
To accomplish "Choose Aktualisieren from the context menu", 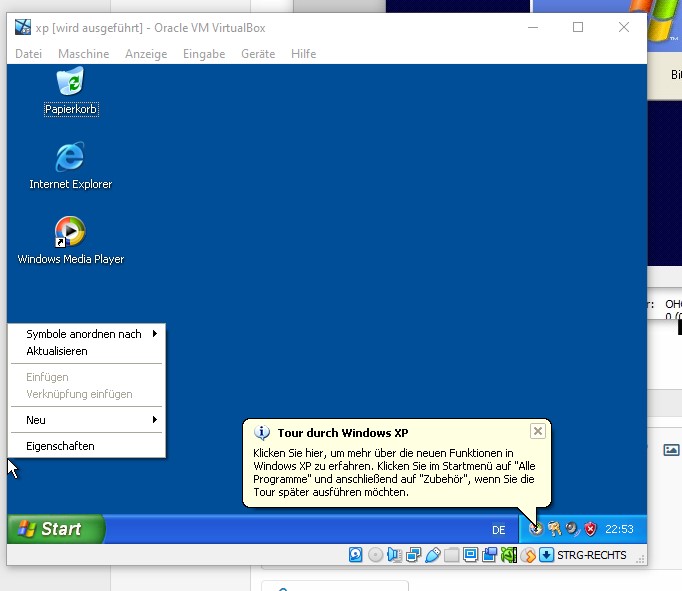I will pyautogui.click(x=87, y=351).
